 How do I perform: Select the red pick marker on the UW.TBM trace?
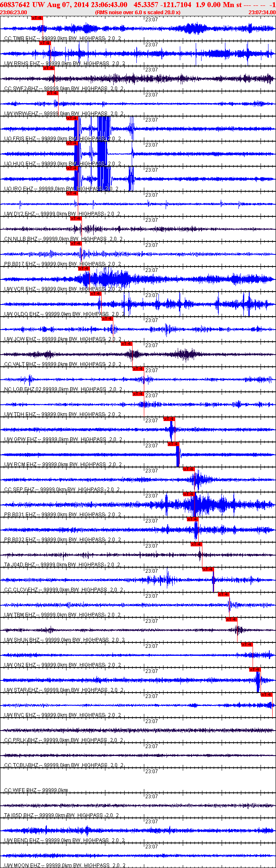[x=224, y=594]
